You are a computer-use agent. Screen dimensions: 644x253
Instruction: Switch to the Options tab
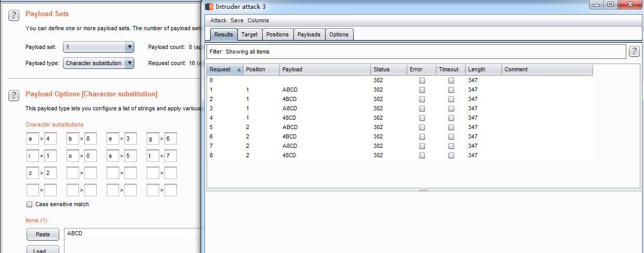tap(339, 35)
